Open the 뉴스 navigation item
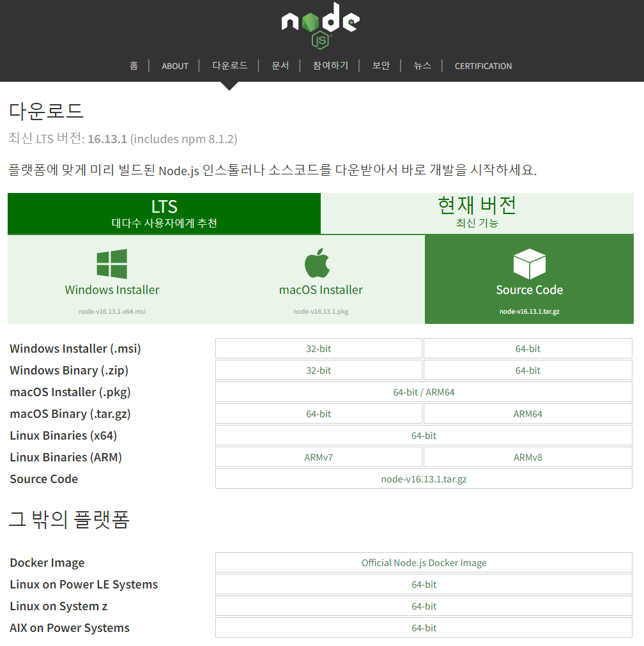 coord(422,66)
